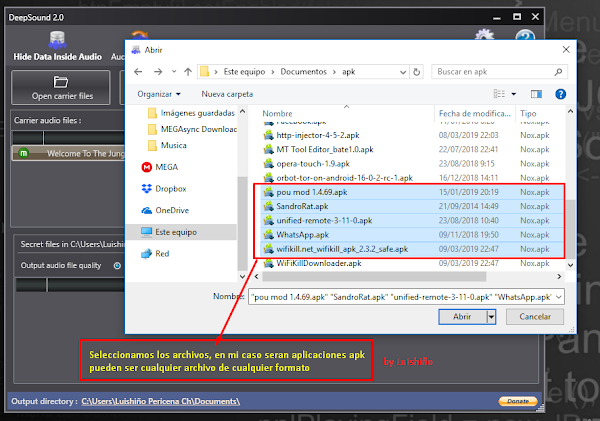Click the Cancelar button
The width and height of the screenshot is (600, 421).
pyautogui.click(x=535, y=317)
